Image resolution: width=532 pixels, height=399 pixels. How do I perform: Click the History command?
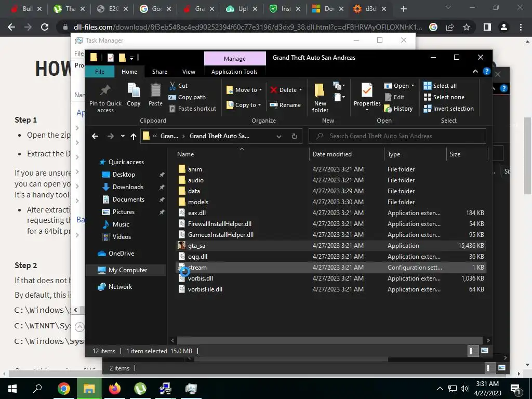(x=398, y=109)
